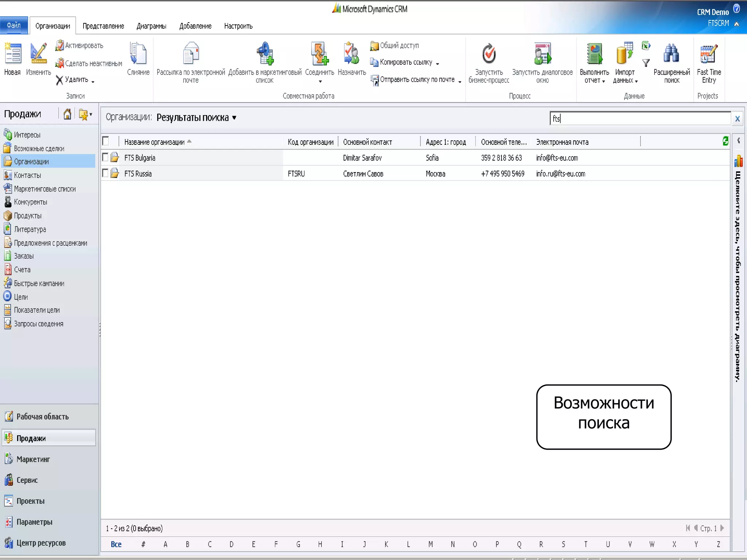Open the Файл tab
Image resolution: width=747 pixels, height=560 pixels.
click(x=14, y=26)
